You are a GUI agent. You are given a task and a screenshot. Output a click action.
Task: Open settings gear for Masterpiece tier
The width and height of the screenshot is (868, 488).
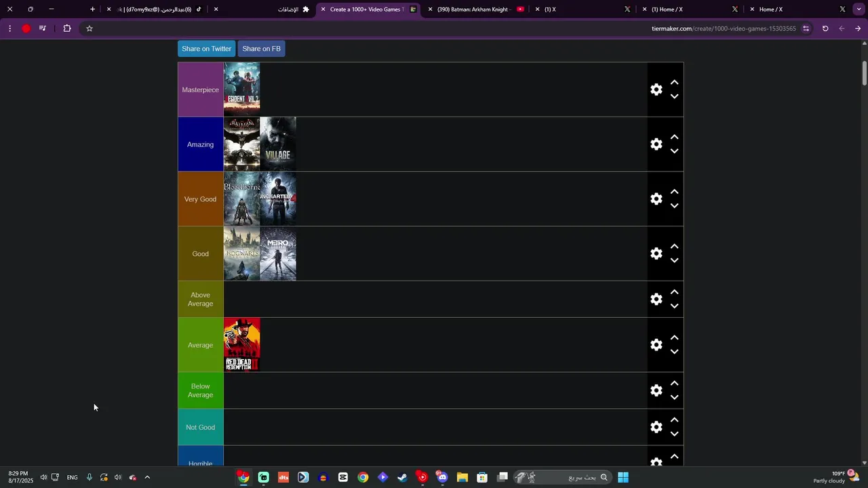656,89
